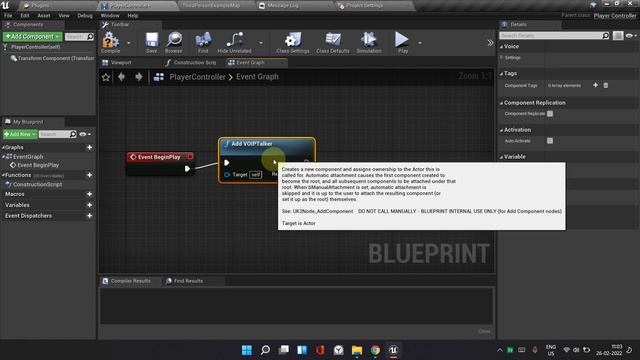640x360 pixels.
Task: Click Add VOIPTalker execution input pin
Action: pyautogui.click(x=227, y=162)
